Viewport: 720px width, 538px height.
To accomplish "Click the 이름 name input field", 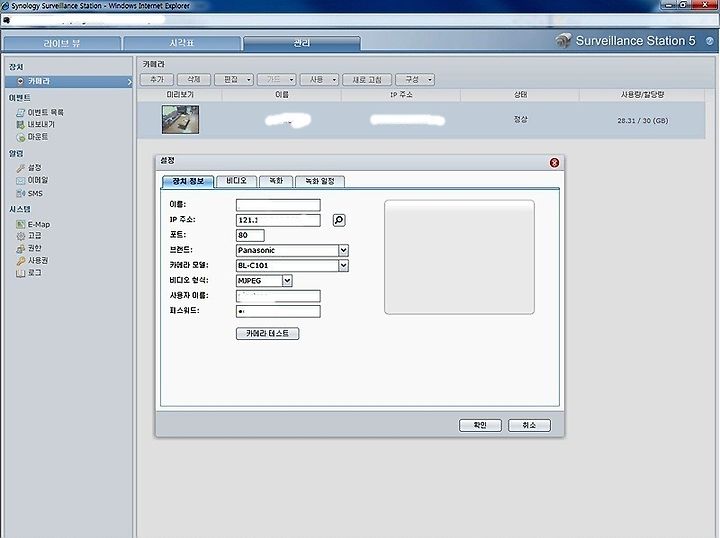I will tap(278, 205).
